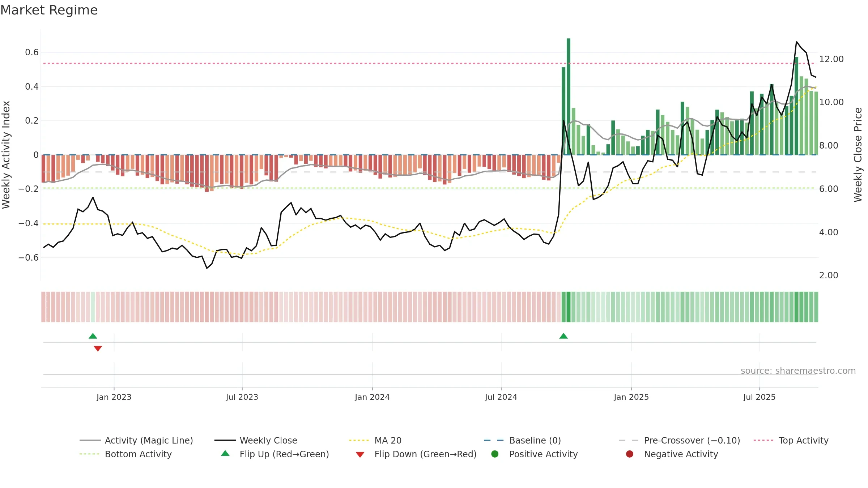Click the Jan 2023 x-axis label

(114, 397)
